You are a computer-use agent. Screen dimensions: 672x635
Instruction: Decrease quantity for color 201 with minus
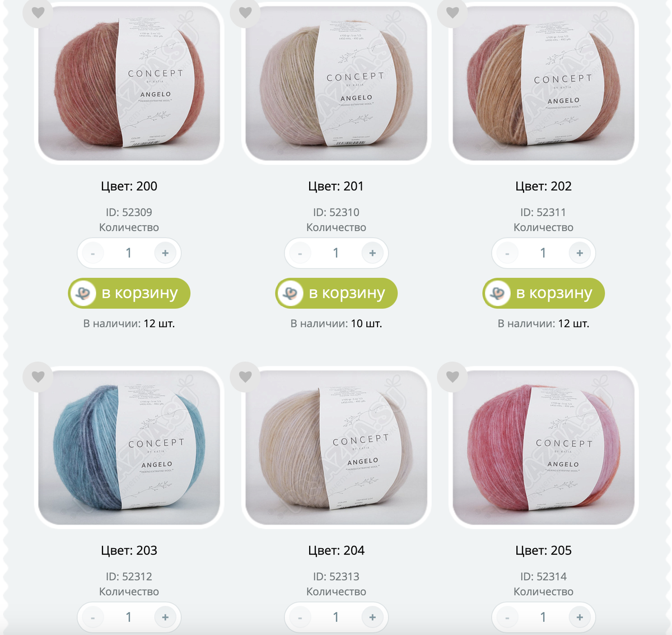coord(300,253)
